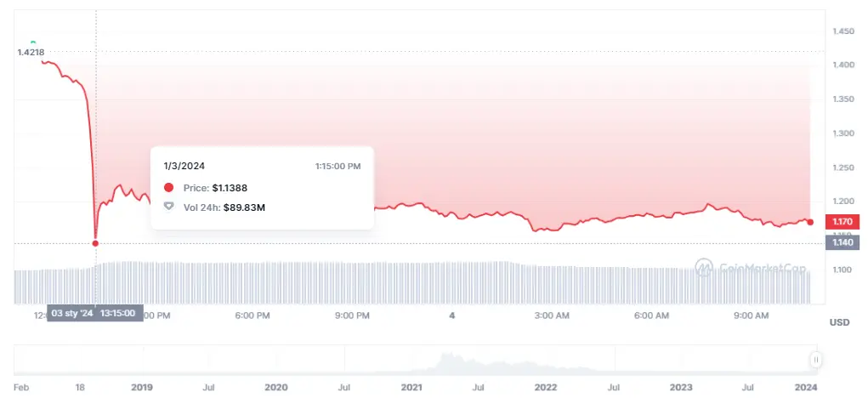Grab the range slider handle at right
This screenshot has height=409, width=868.
816,360
